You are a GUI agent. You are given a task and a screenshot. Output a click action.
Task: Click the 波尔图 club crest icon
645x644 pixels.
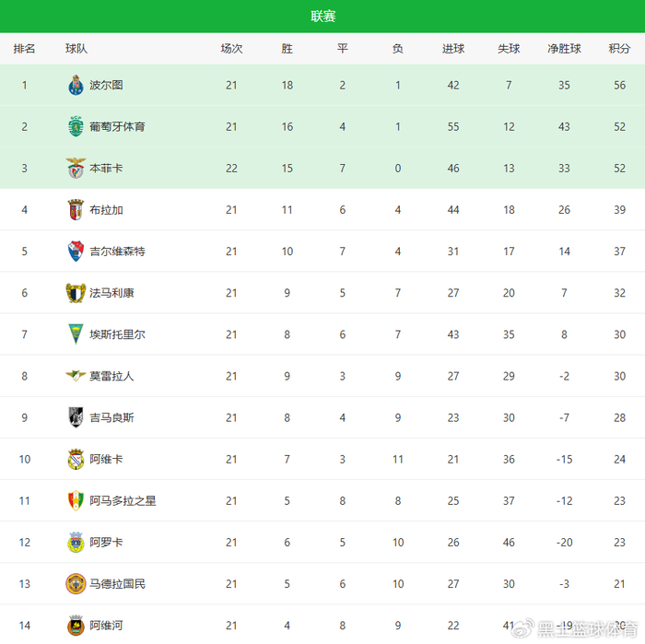point(76,86)
